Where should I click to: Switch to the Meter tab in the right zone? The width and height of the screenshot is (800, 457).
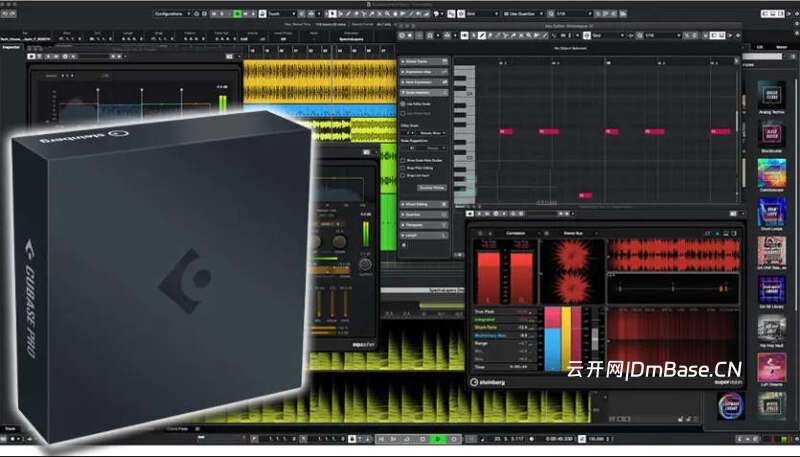(x=782, y=47)
